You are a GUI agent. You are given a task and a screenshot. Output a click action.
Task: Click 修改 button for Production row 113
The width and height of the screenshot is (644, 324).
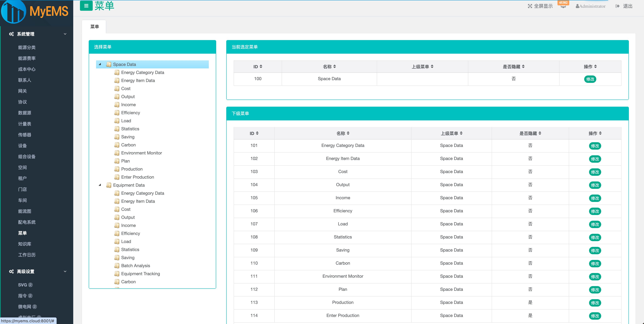(x=595, y=303)
